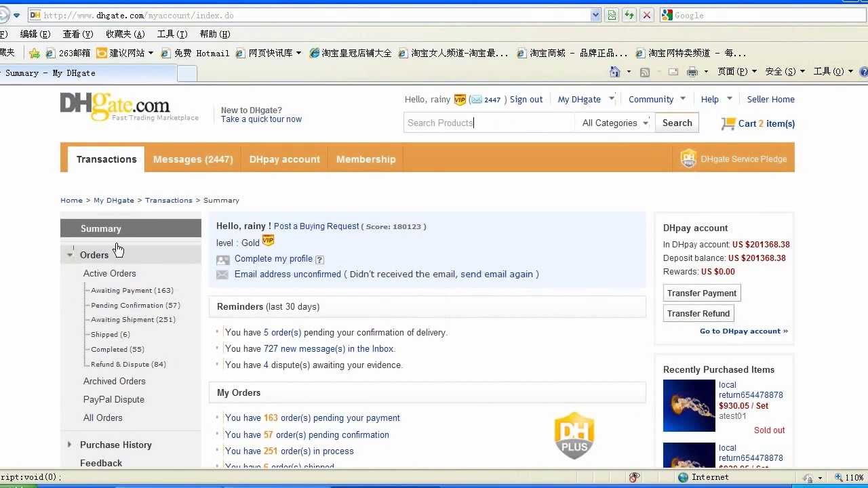
Task: Click the DHgate.com logo
Action: [115, 106]
